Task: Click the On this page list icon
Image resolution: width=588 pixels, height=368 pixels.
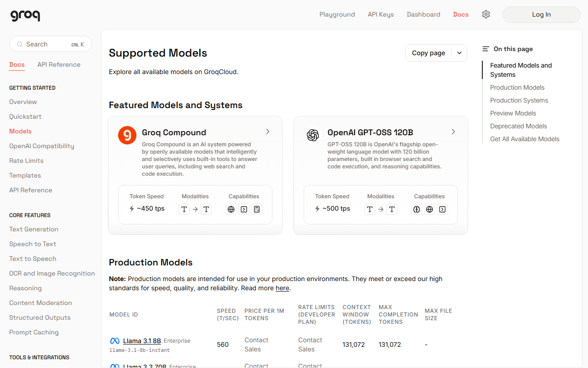Action: (486, 49)
